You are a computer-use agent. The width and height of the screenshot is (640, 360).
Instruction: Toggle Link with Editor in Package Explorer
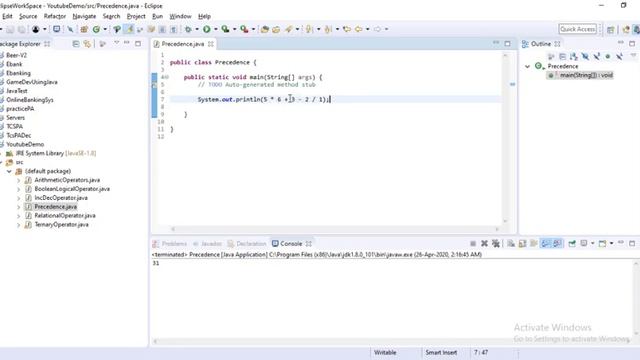[87, 44]
